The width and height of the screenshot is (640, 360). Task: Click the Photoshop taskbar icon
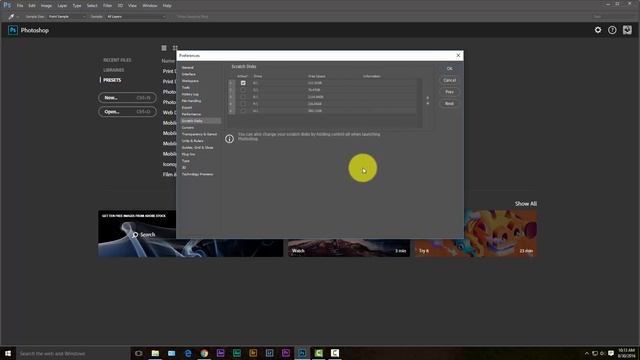[x=302, y=353]
